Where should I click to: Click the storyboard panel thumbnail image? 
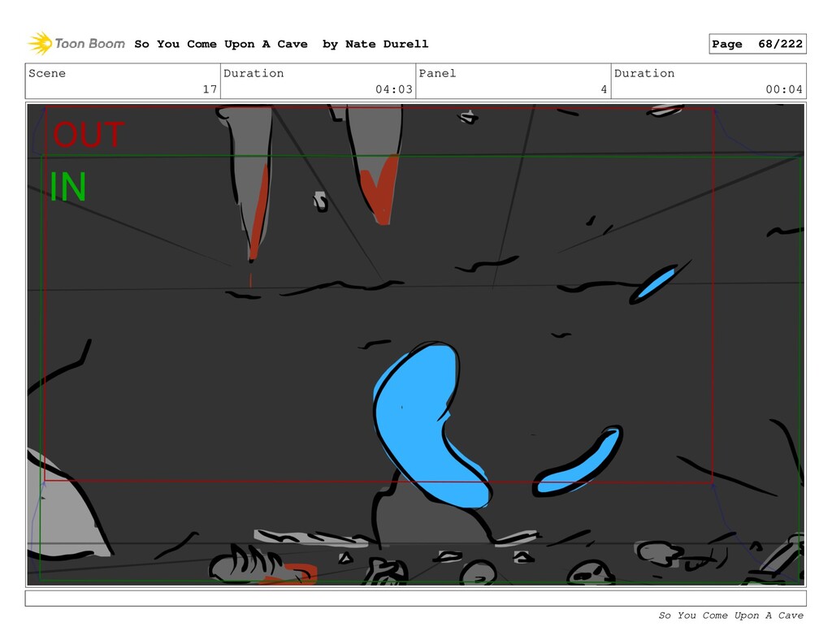[x=415, y=345]
